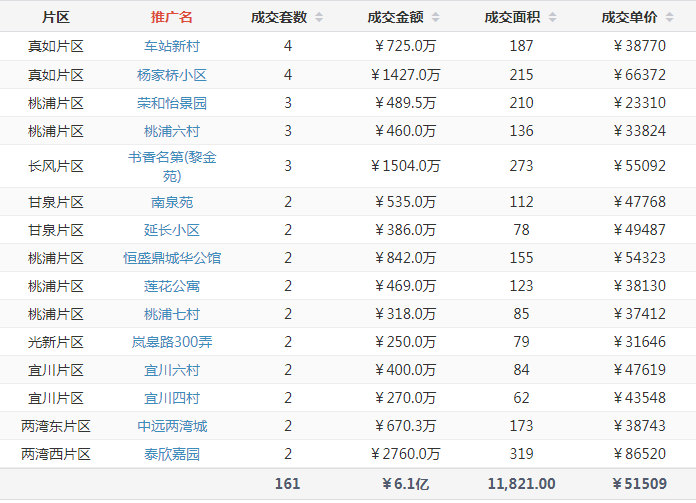
Task: Click the 成交套数 header label
Action: pyautogui.click(x=279, y=17)
